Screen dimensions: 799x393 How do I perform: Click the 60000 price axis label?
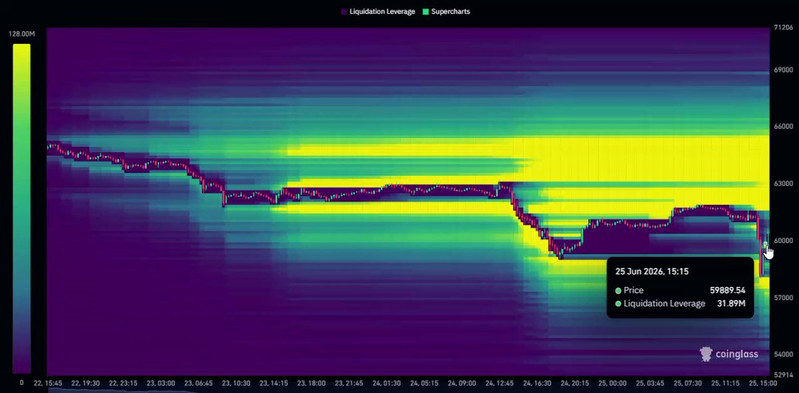point(783,240)
